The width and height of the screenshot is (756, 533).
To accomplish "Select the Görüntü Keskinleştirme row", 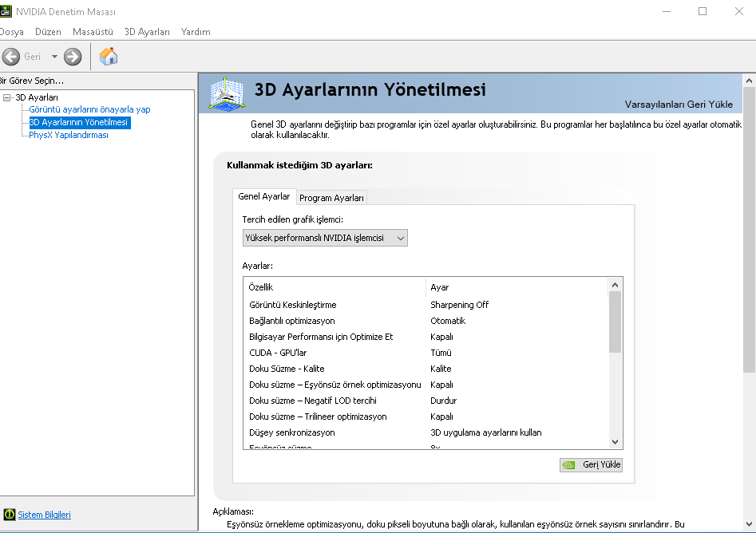I will coord(426,305).
